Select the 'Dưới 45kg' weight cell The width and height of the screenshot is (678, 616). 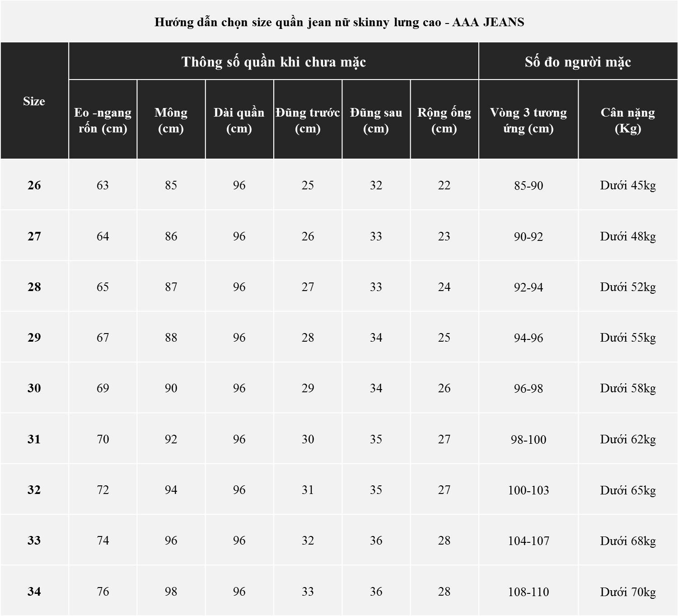pyautogui.click(x=628, y=185)
